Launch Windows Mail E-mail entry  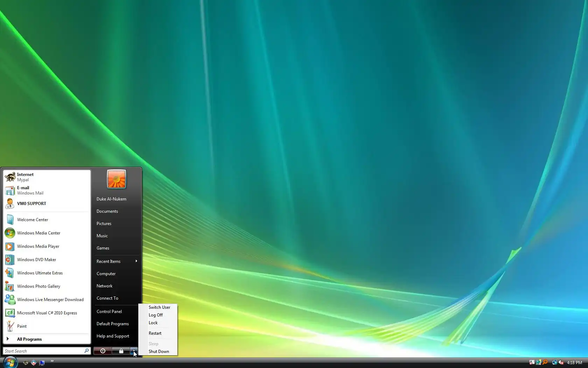[x=47, y=190]
